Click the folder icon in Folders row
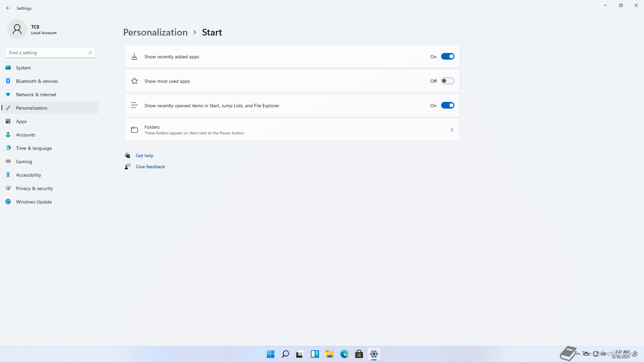 tap(135, 130)
